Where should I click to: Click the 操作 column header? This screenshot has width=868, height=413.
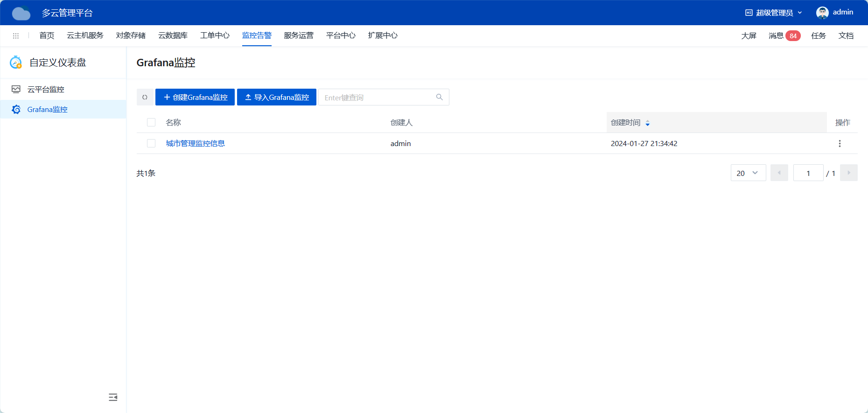point(842,122)
